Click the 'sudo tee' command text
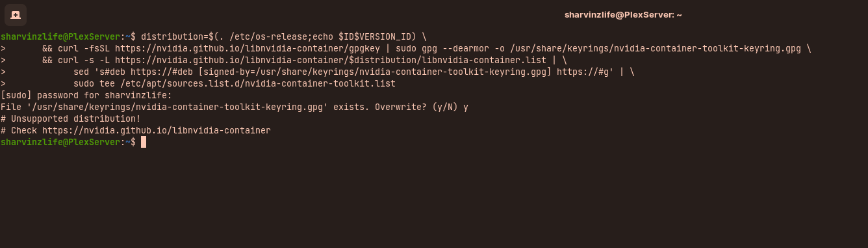Screen dimensions: 868x248 point(94,83)
